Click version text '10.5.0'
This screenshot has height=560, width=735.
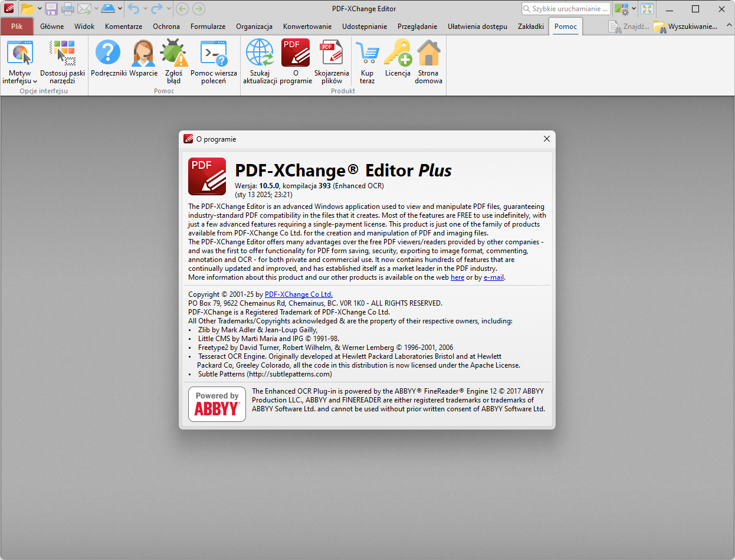point(269,186)
